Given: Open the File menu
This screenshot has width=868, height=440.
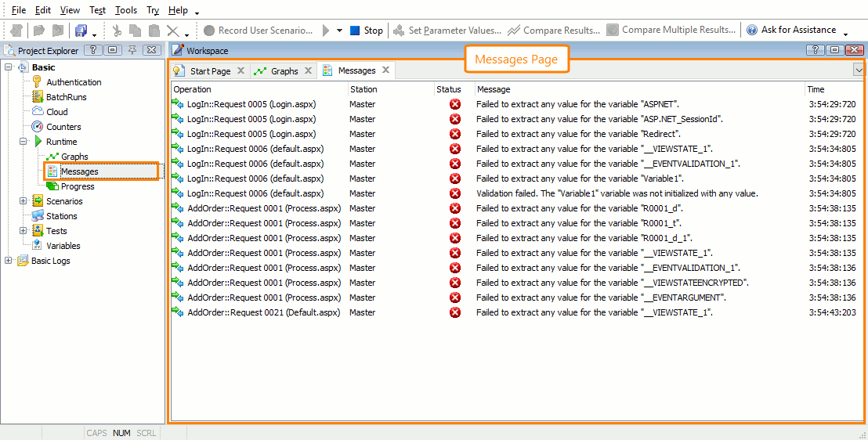Looking at the screenshot, I should coord(18,10).
